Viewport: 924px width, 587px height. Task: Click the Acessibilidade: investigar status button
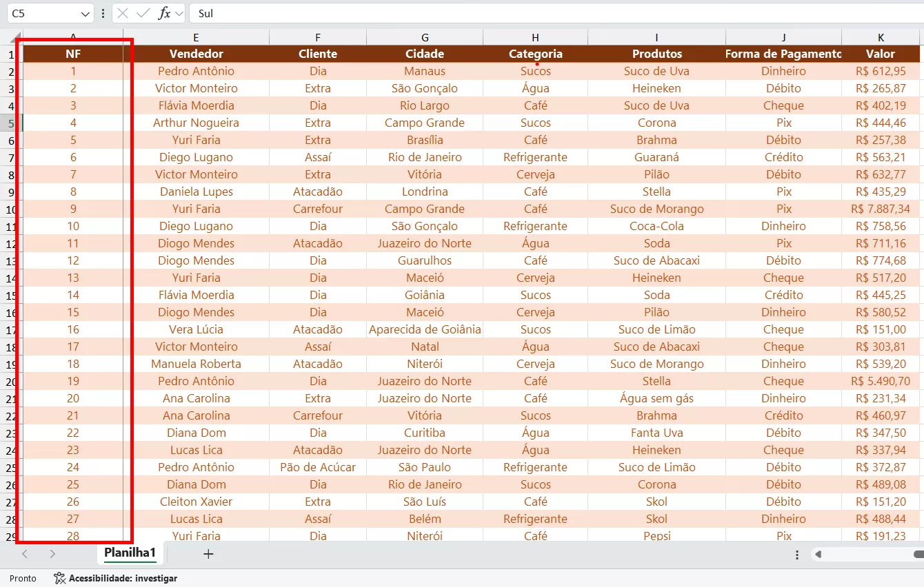(123, 579)
